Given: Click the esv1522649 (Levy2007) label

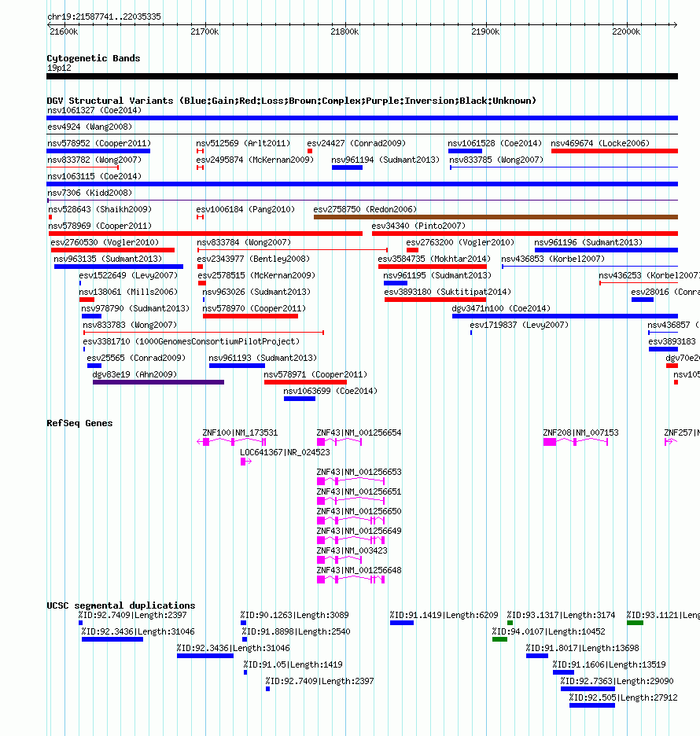Looking at the screenshot, I should (x=129, y=275).
